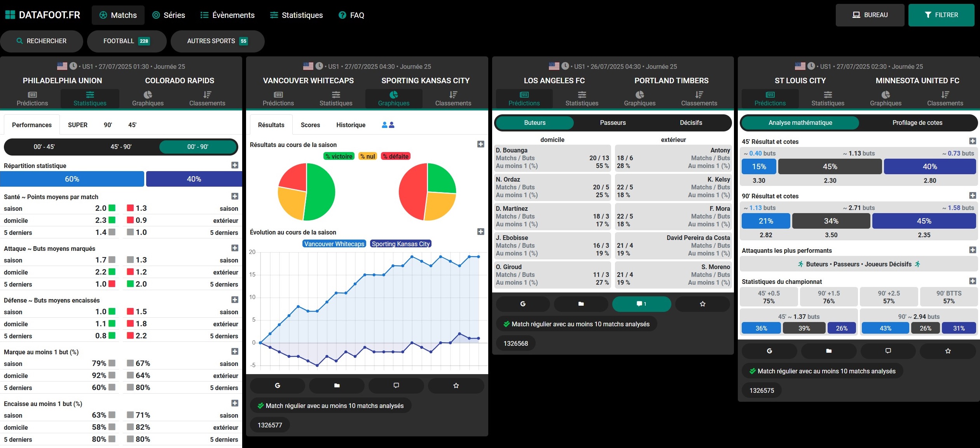Click the 40% dark blue distribution bar
This screenshot has width=980, height=448.
(194, 179)
